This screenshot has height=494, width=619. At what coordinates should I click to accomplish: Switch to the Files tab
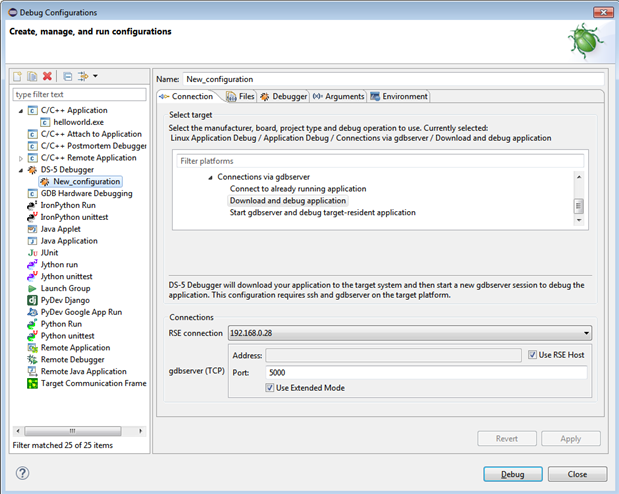click(240, 96)
